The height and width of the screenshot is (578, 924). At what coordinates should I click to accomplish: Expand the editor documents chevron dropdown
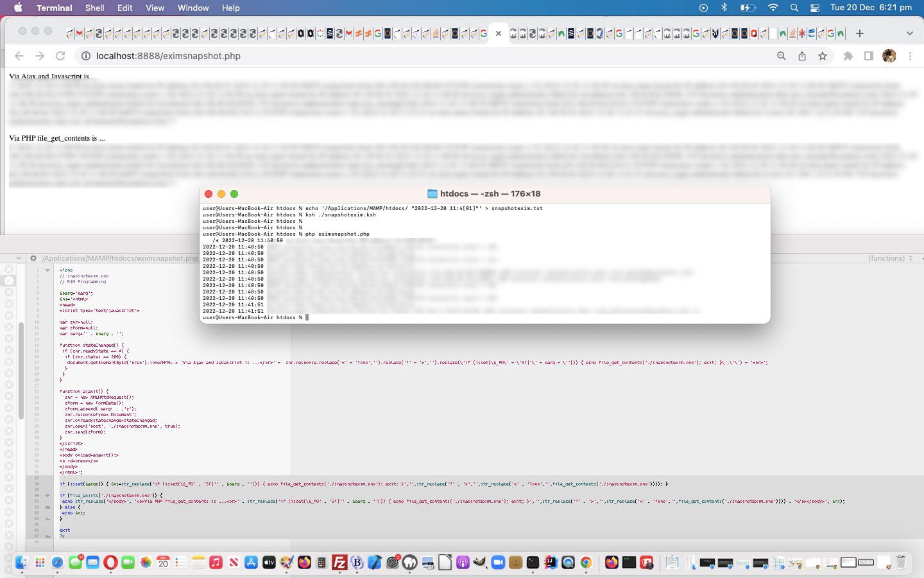pos(19,258)
